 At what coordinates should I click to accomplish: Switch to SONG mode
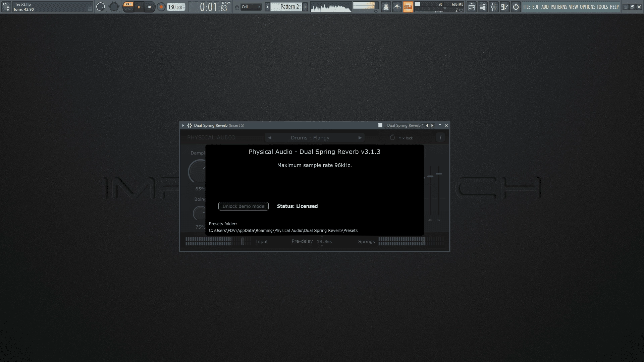coord(128,9)
